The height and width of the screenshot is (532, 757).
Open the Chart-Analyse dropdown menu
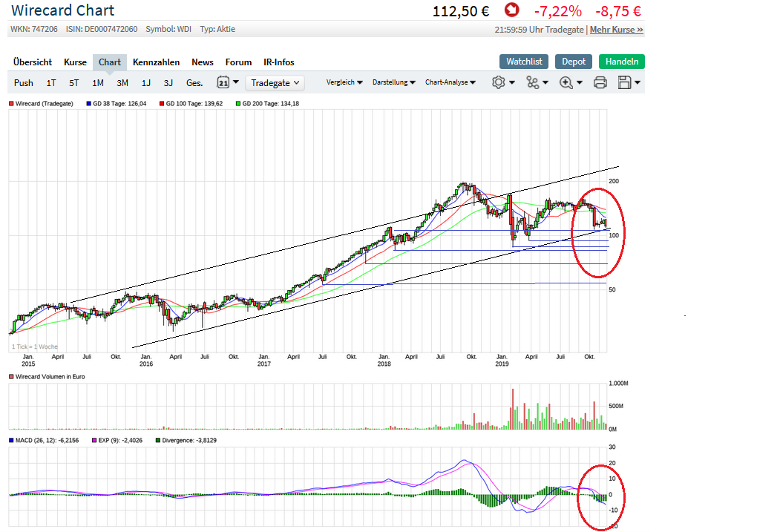(450, 82)
